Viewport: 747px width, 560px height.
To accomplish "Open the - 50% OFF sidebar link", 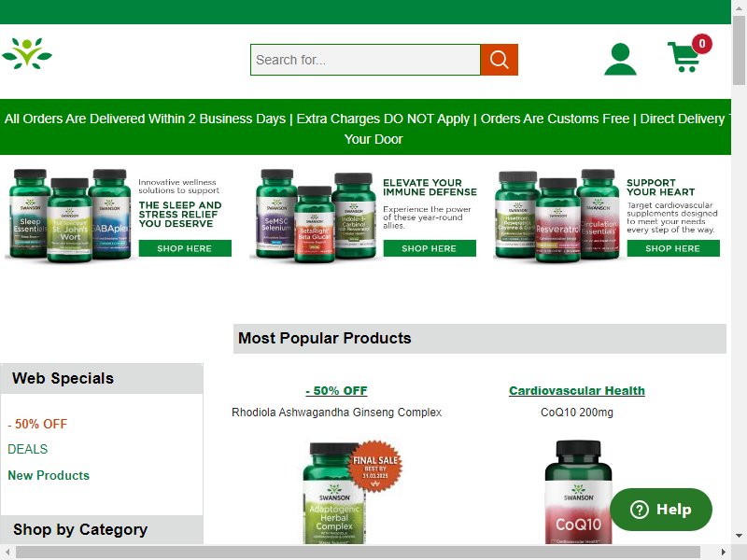I will (x=37, y=424).
